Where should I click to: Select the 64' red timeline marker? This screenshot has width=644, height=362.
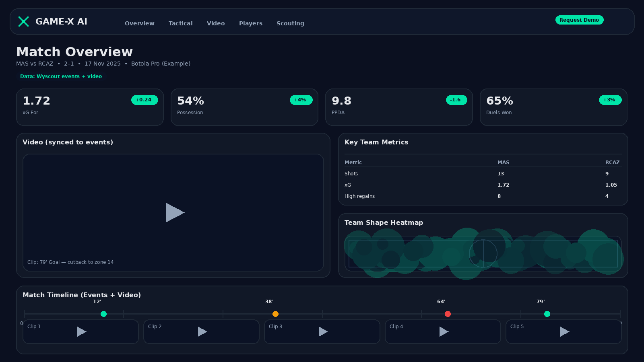448,314
